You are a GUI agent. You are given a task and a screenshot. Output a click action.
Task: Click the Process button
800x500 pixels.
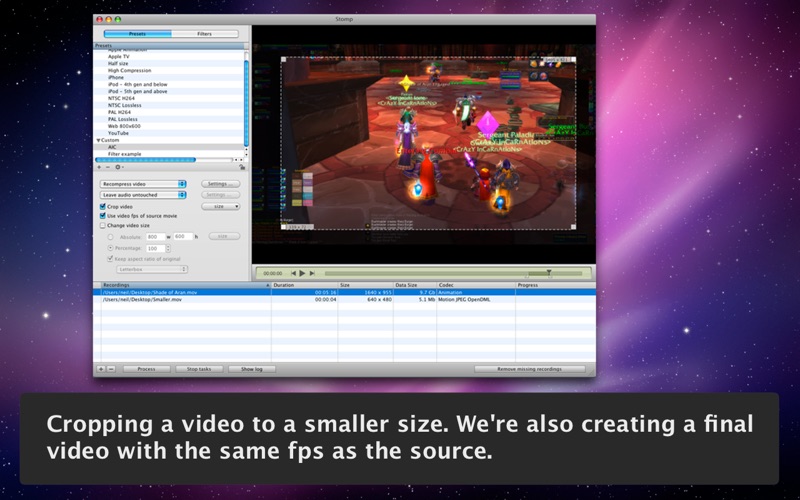tap(146, 369)
